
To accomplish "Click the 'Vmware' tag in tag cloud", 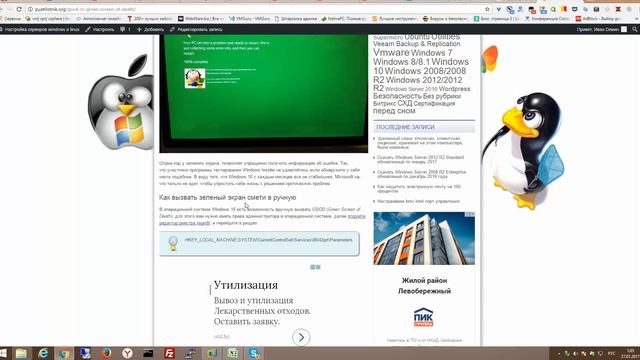I will point(391,52).
